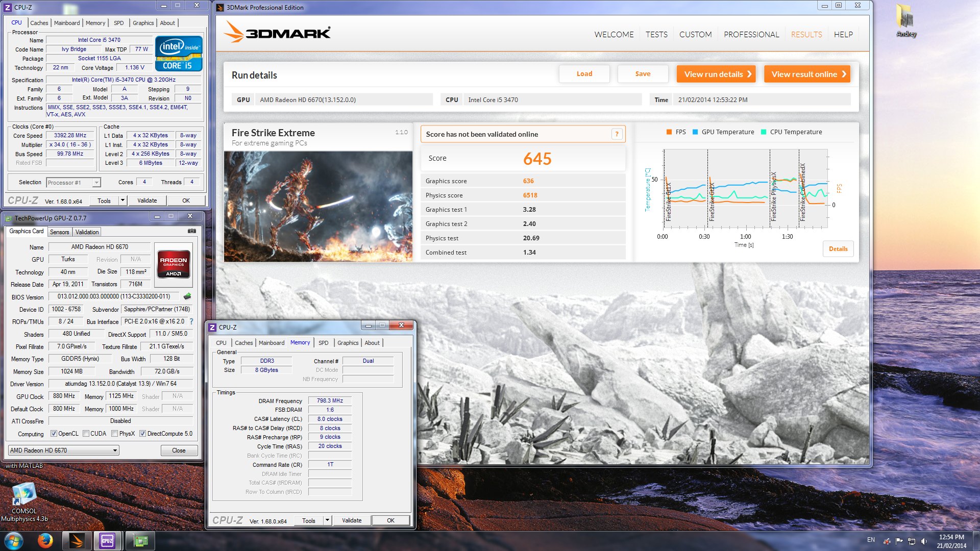980x551 pixels.
Task: Click the blue GPU Temperature legend swatch
Action: click(x=695, y=132)
